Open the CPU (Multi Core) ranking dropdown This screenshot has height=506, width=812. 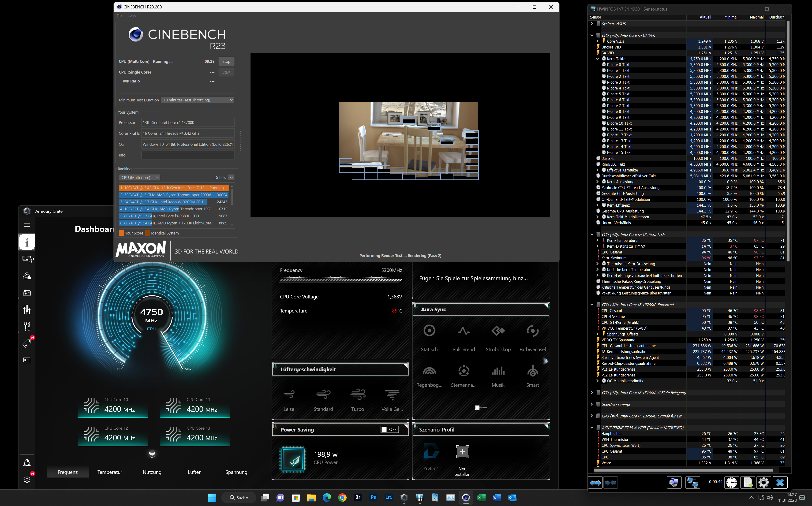[x=140, y=178]
